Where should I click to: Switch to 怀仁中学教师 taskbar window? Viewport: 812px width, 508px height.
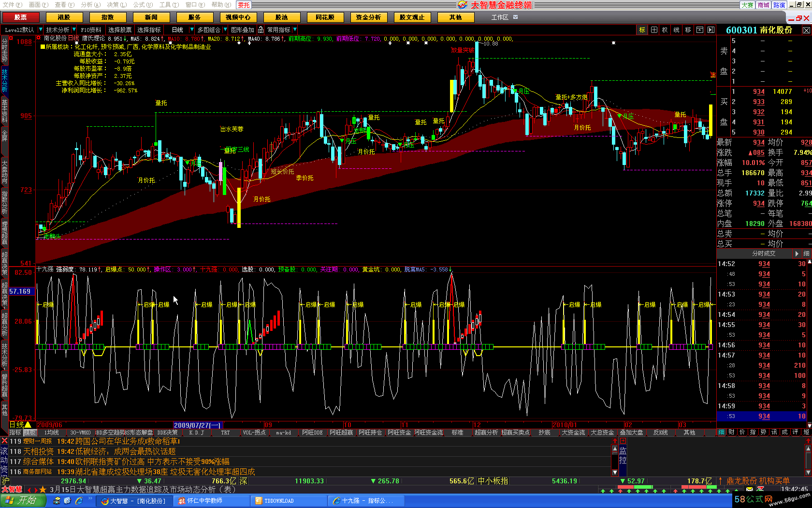[211, 501]
